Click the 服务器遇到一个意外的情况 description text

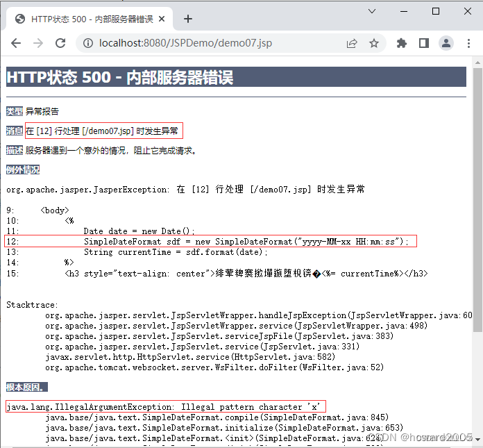pyautogui.click(x=111, y=151)
